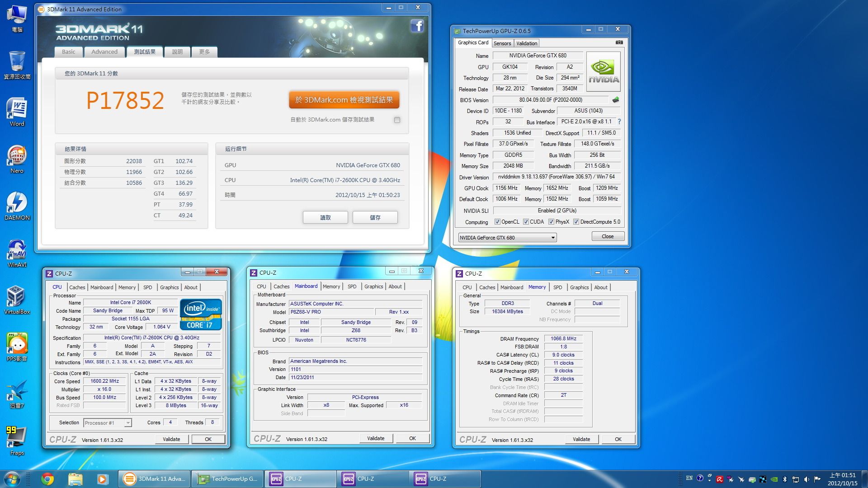Select SPD tab in CPU-Z Memory window
This screenshot has width=868, height=488.
[x=557, y=287]
